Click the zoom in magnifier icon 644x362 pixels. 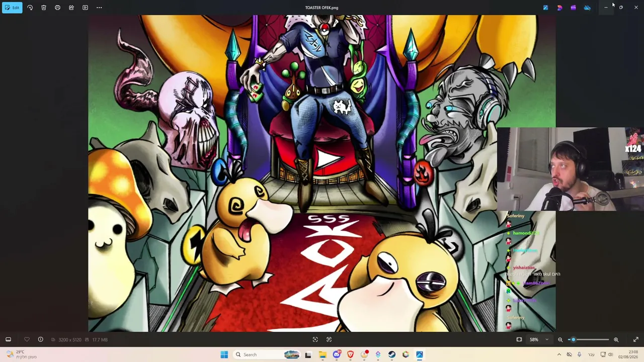[x=616, y=339]
